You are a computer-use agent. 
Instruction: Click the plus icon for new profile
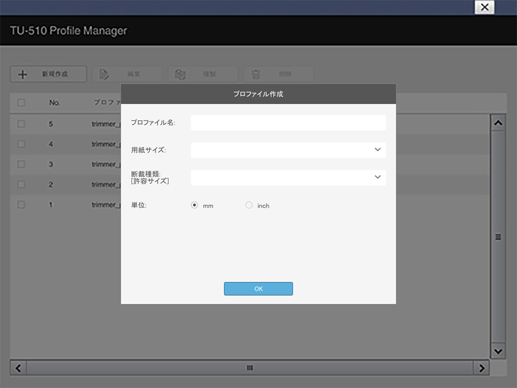[23, 74]
